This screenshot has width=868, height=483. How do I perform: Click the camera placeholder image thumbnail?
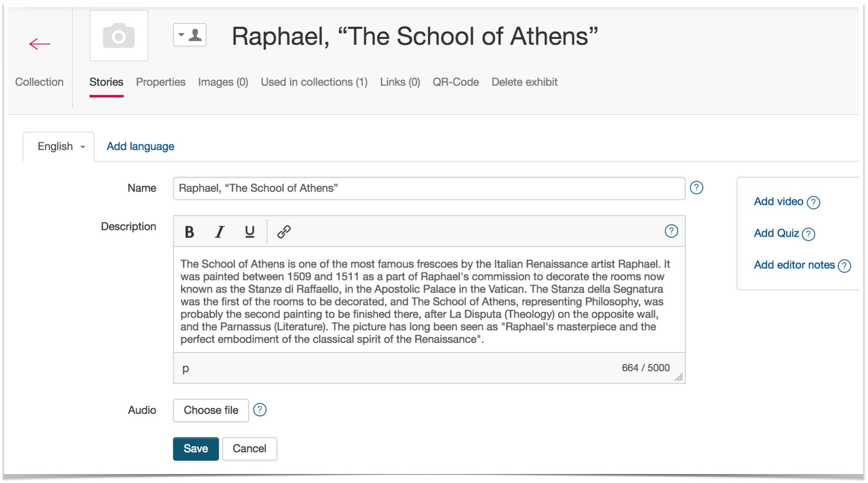119,36
